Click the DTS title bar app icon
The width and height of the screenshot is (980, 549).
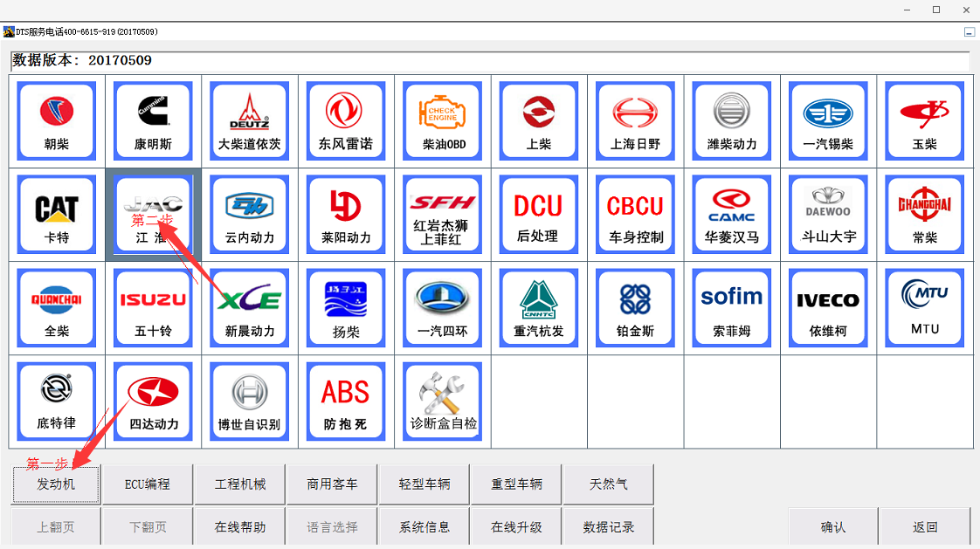(9, 31)
